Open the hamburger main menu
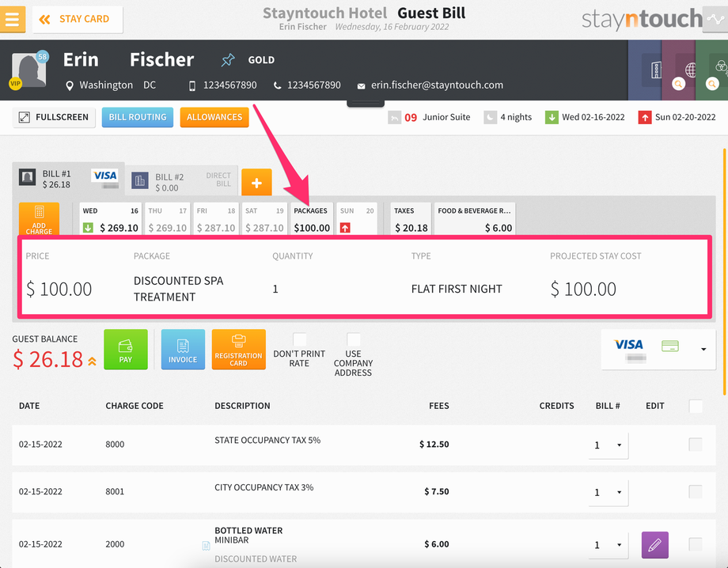728x568 pixels. 12,19
